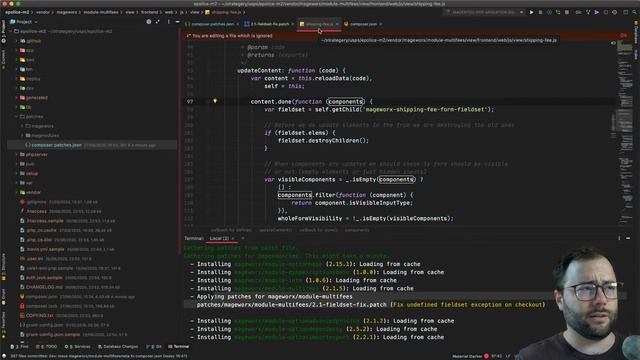This screenshot has height=360, width=640.
Task: Collapse the root project folder expander
Action: [x=11, y=31]
